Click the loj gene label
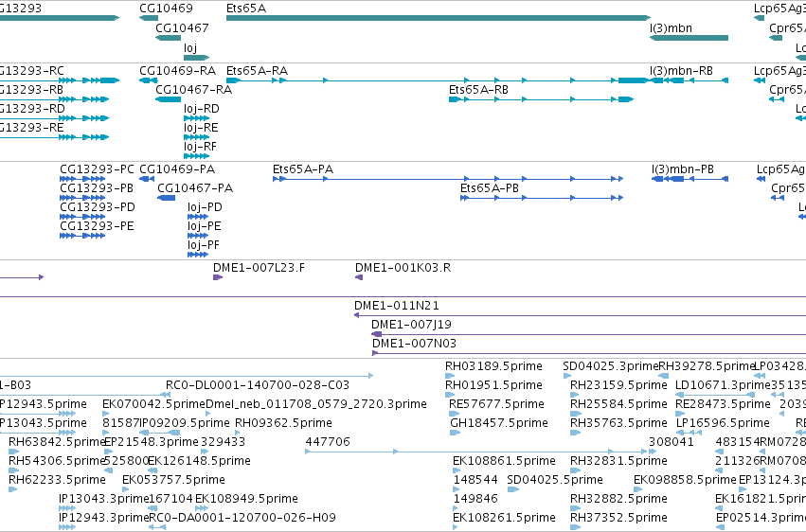This screenshot has width=806, height=532. coord(190,47)
